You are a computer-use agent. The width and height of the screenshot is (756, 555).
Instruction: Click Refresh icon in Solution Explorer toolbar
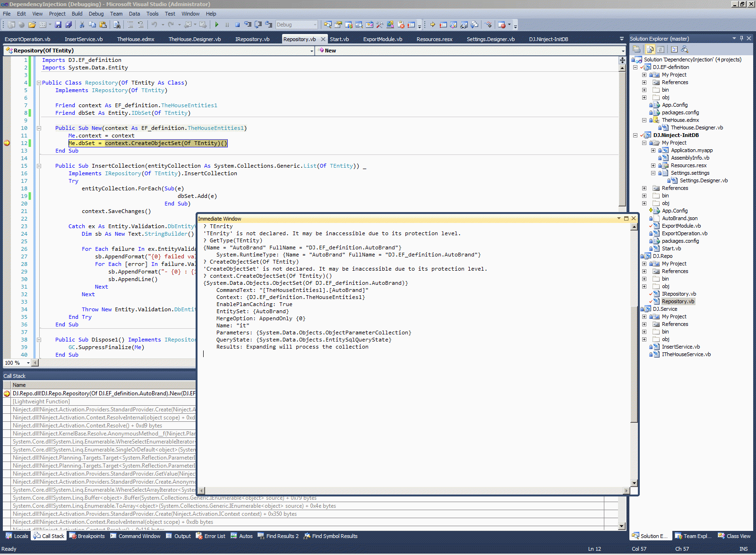click(x=661, y=49)
